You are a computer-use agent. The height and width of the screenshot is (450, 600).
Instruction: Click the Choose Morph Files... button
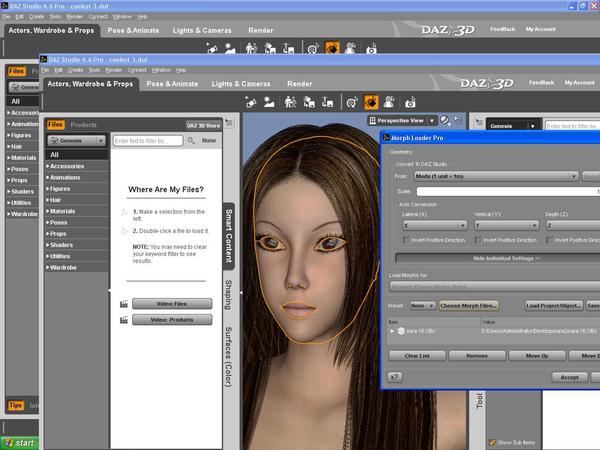(468, 306)
